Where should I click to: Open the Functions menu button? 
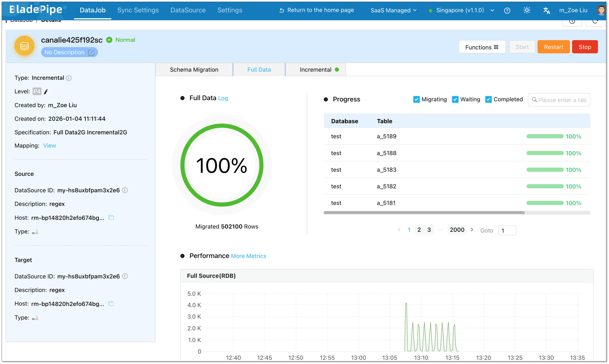pos(482,47)
